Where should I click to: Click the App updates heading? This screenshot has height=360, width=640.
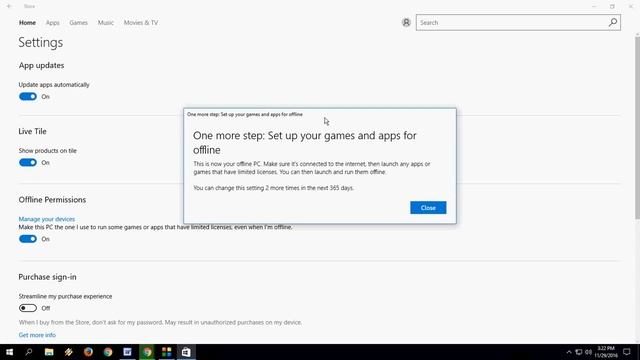click(x=41, y=65)
